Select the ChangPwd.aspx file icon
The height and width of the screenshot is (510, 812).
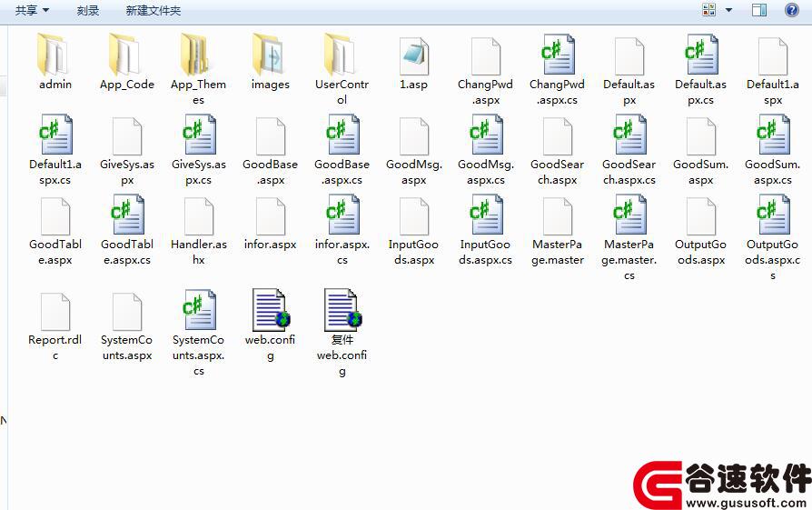point(485,56)
